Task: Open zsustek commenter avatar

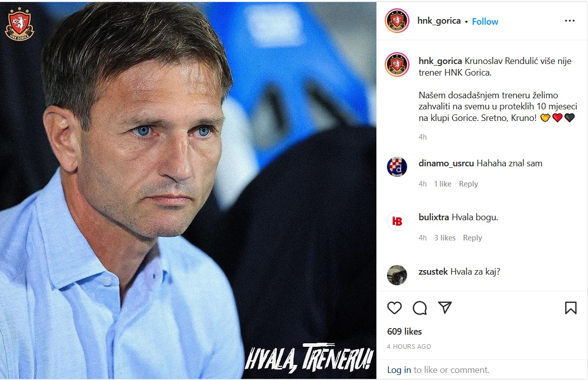Action: (x=397, y=275)
